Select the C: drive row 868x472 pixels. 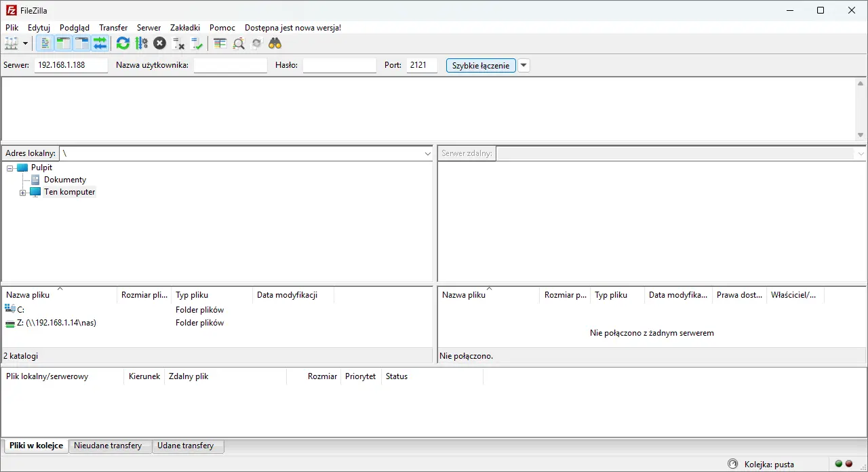click(x=217, y=310)
